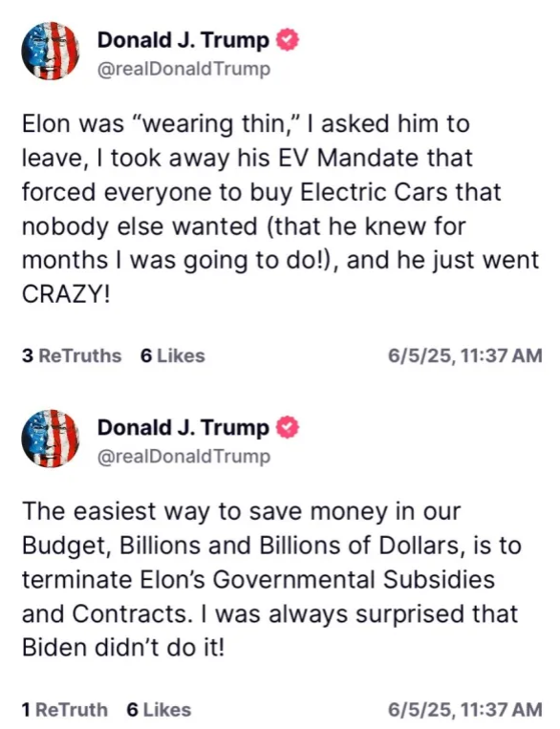View the 3 ReTruths count

pos(72,355)
